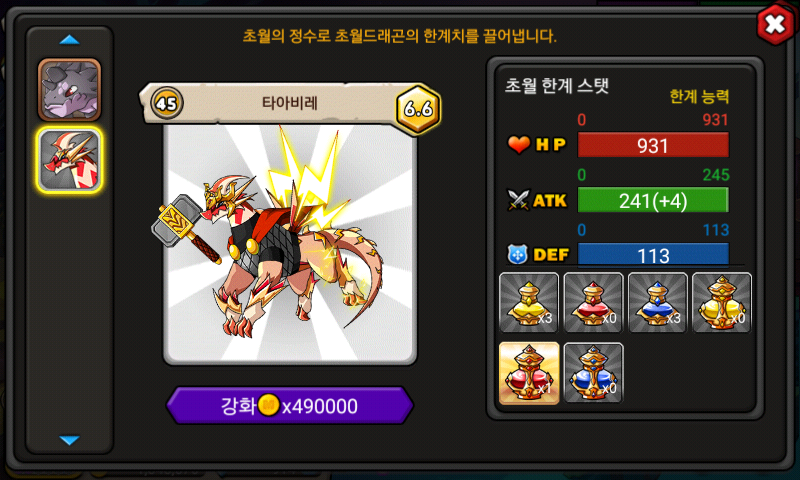Click the red HP 931 bar
The image size is (800, 480).
653,145
